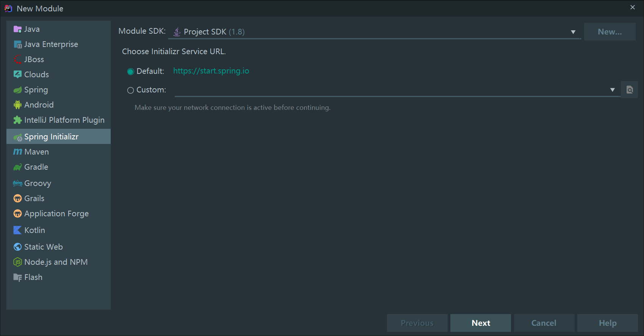Click the browse icon beside Custom field
Image resolution: width=644 pixels, height=336 pixels.
(x=630, y=90)
